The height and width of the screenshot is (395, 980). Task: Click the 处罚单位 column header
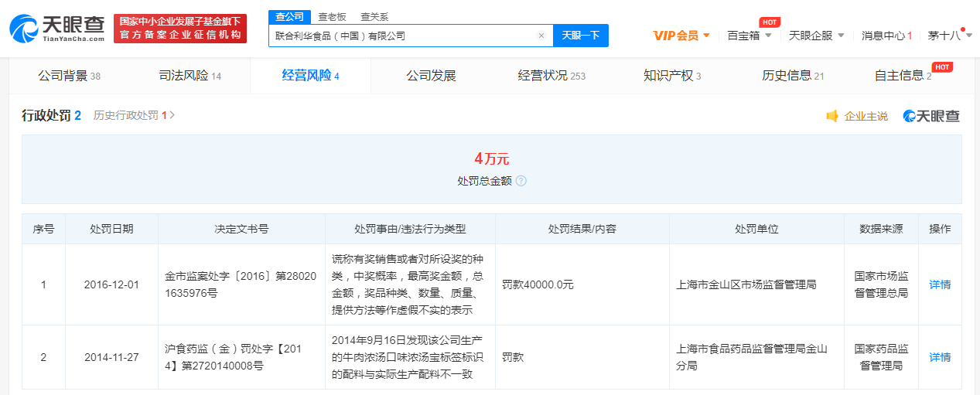coord(756,229)
